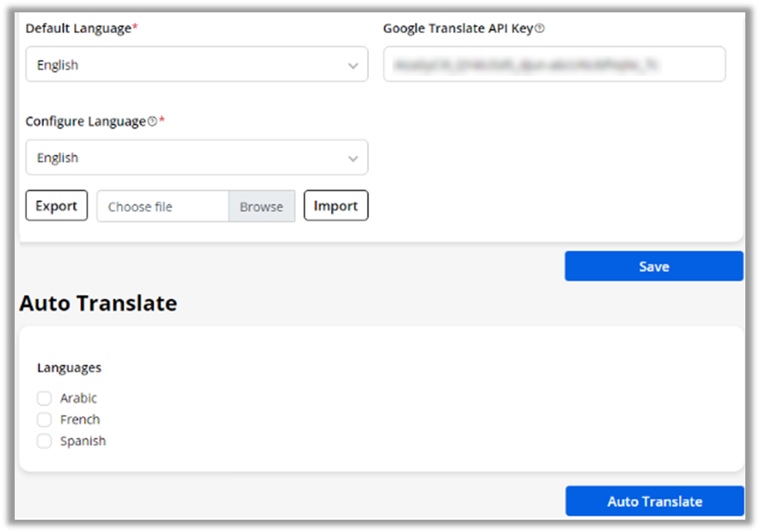The image size is (760, 532).
Task: Click the Arabic label text
Action: point(79,399)
